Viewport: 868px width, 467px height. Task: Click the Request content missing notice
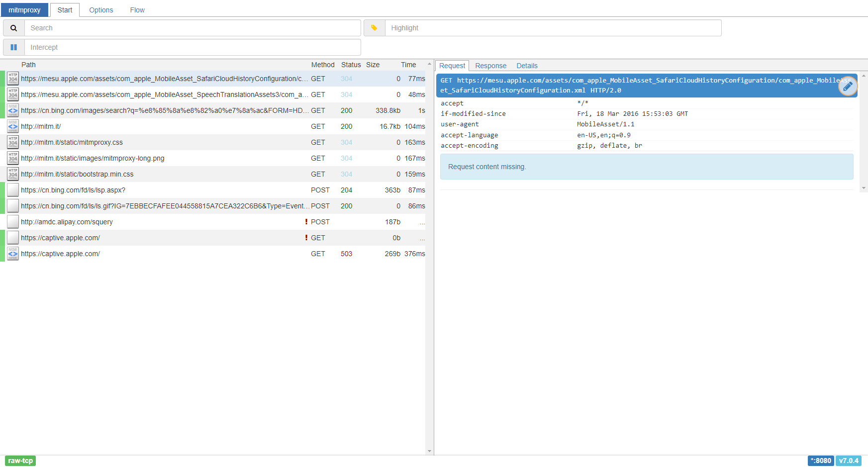[647, 167]
